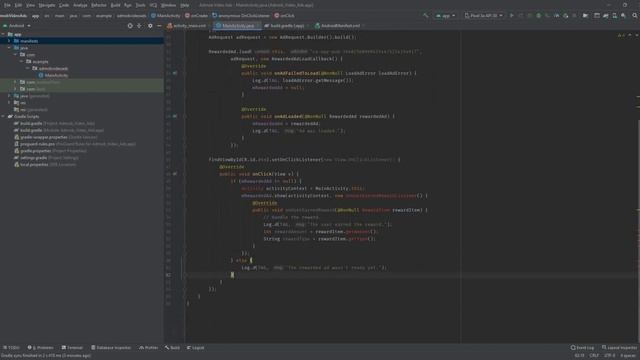Open the Device File Explorer icon in the toolbar

(x=585, y=16)
